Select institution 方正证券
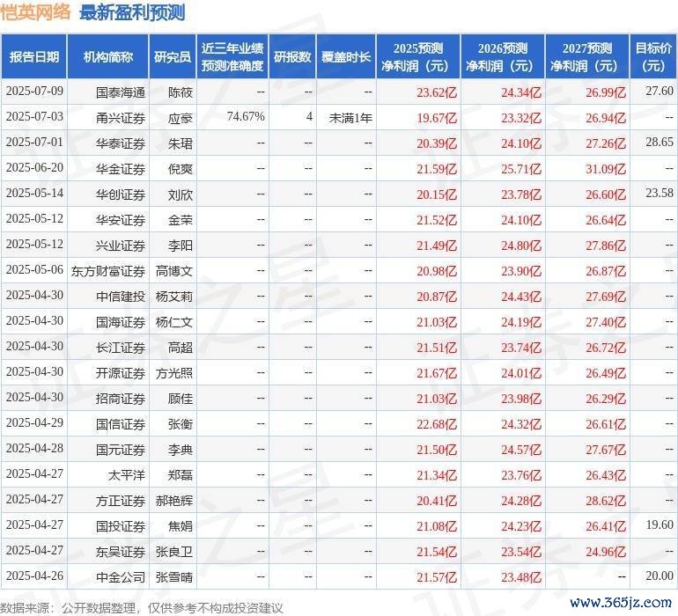This screenshot has height=616, width=678. (x=121, y=500)
